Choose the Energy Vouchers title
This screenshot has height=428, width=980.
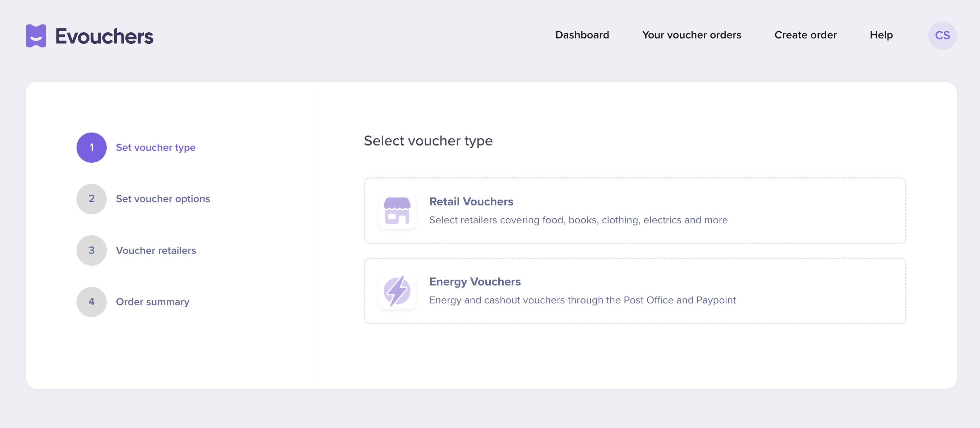(x=475, y=282)
